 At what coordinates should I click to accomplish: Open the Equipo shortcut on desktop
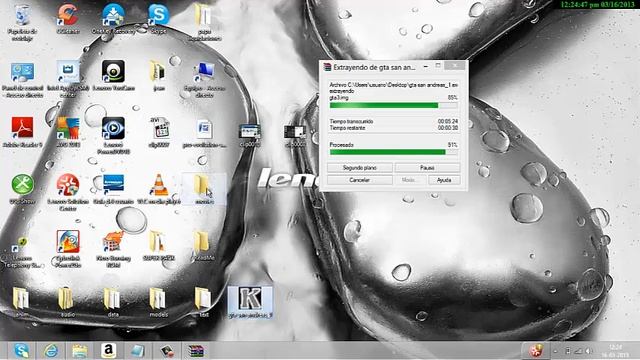point(204,80)
